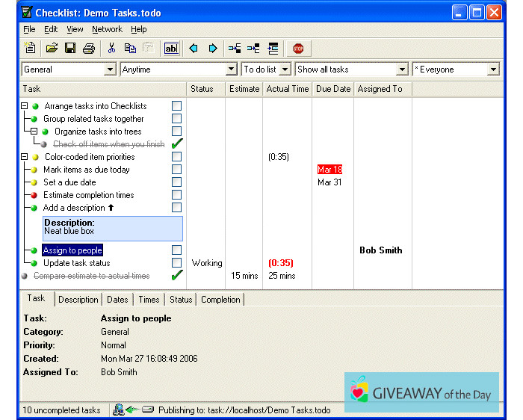Check off 'Group related tasks together'
The image size is (523, 420).
[176, 118]
